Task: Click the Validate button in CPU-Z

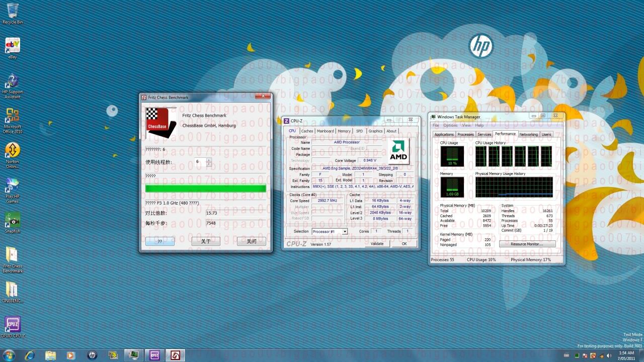Action: 377,244
